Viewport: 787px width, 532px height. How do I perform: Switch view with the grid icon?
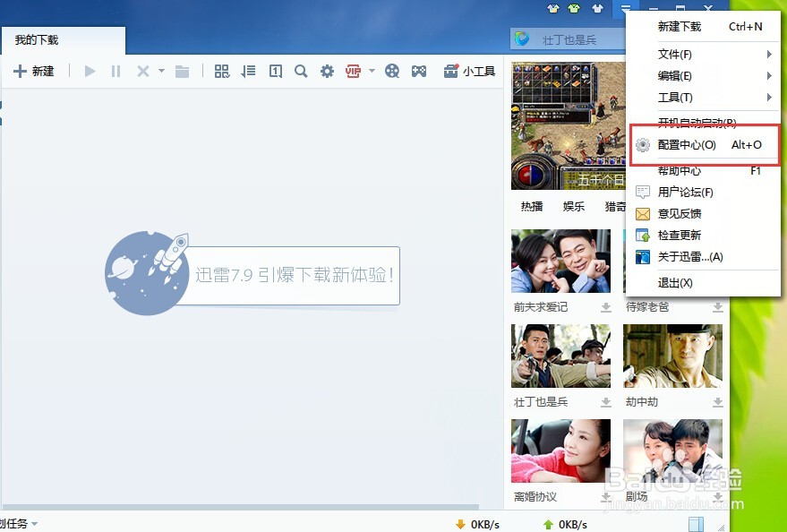point(222,72)
